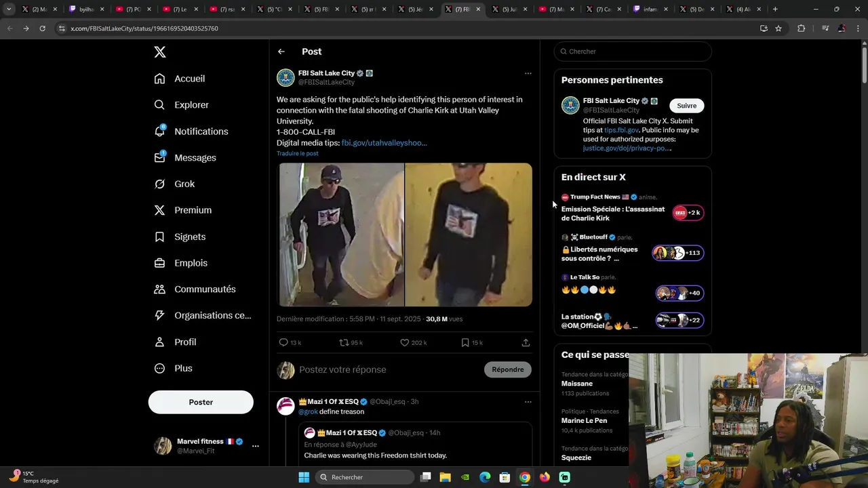Click the Communautés people icon
Viewport: 868px width, 488px height.
point(159,289)
